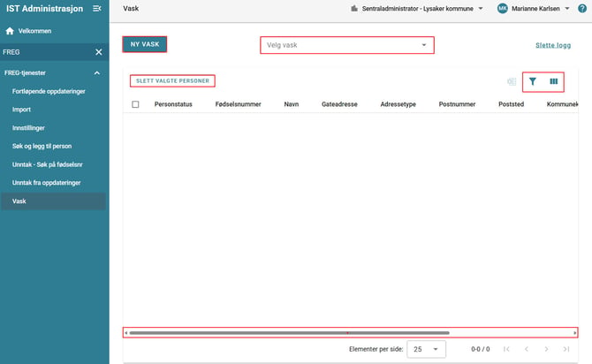592x364 pixels.
Task: Sort by Fødselsnummer column
Action: pos(239,104)
